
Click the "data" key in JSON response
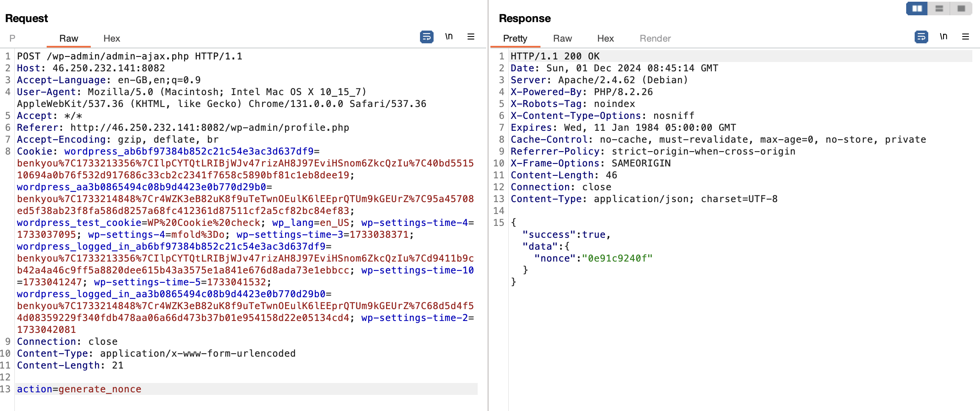tap(540, 246)
